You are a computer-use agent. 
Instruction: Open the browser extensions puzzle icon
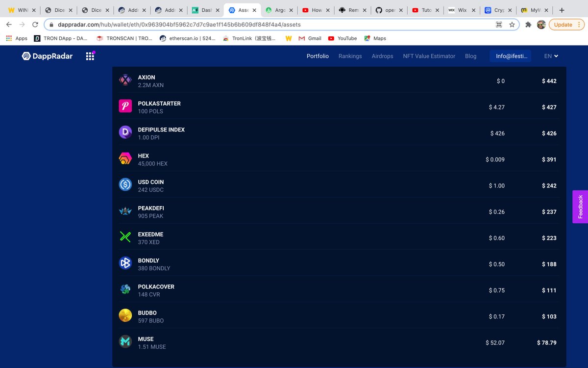[528, 25]
